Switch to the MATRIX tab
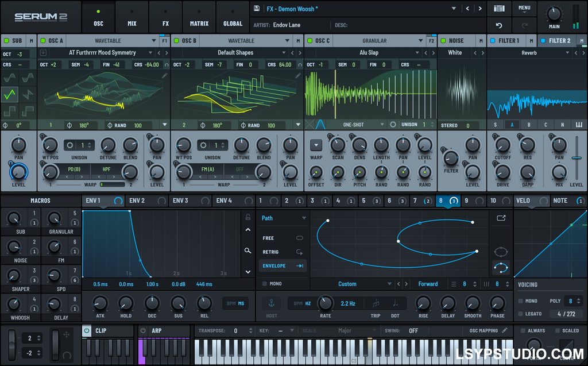The image size is (588, 366). pyautogui.click(x=199, y=17)
